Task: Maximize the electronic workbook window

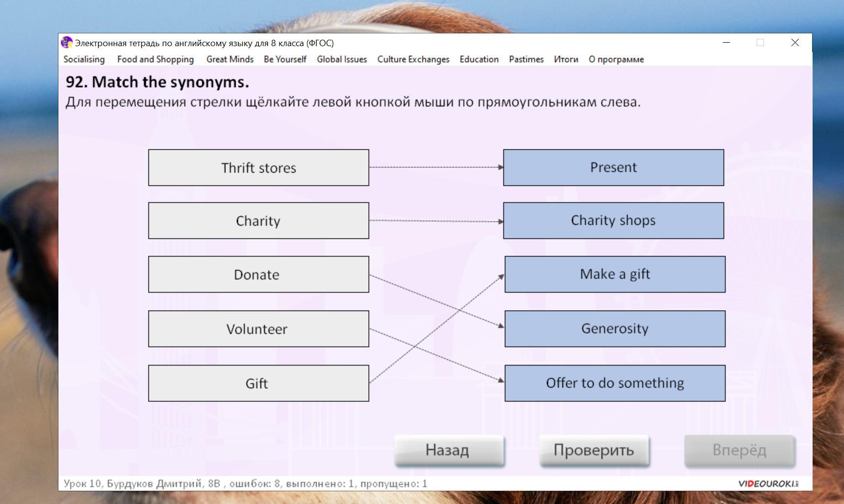Action: [x=760, y=43]
